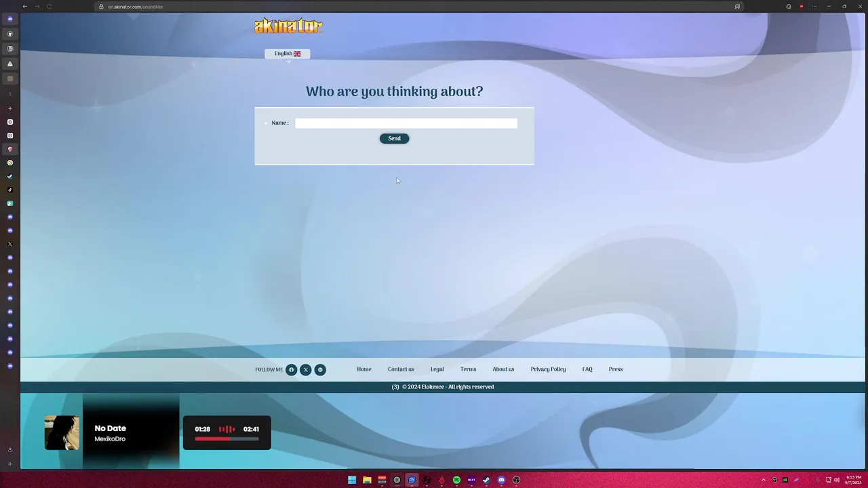868x488 pixels.
Task: Open the warning triangle sidebar tab
Action: coord(10,64)
